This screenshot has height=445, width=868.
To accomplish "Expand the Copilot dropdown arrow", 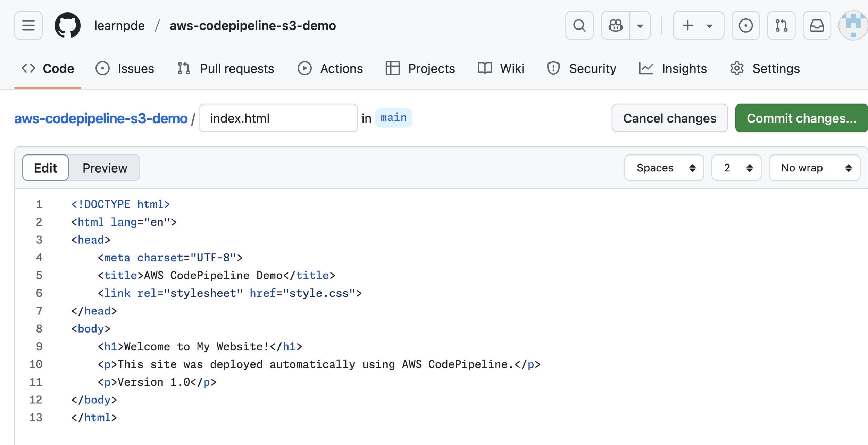I will tap(640, 25).
